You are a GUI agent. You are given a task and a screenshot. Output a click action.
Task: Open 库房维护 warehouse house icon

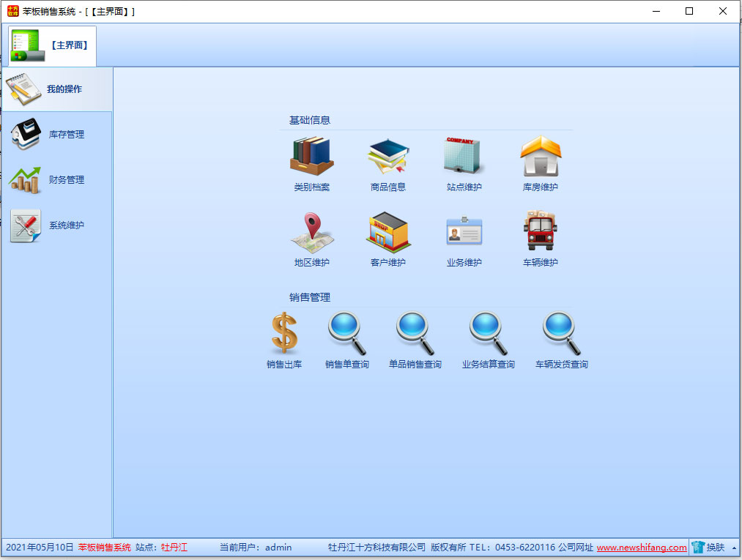(x=541, y=156)
